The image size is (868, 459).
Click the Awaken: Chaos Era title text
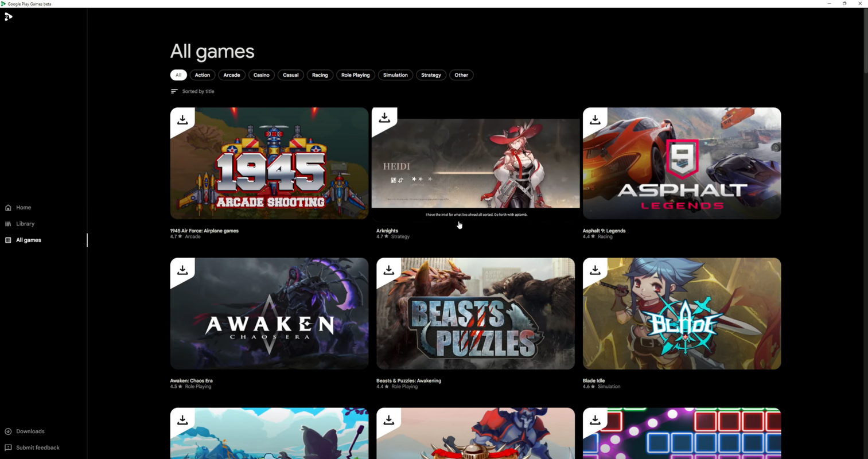(191, 380)
